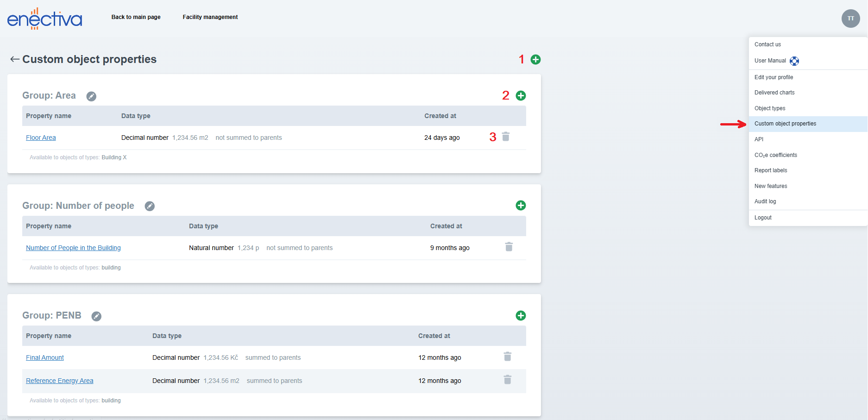Click Back to main page
868x420 pixels.
[x=136, y=17]
